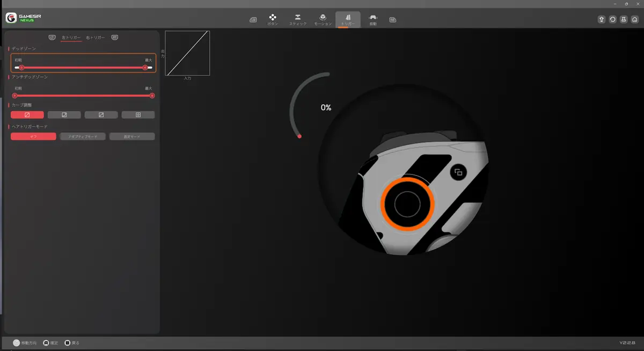
Task: Select the second curve adjustment preset
Action: click(x=64, y=115)
